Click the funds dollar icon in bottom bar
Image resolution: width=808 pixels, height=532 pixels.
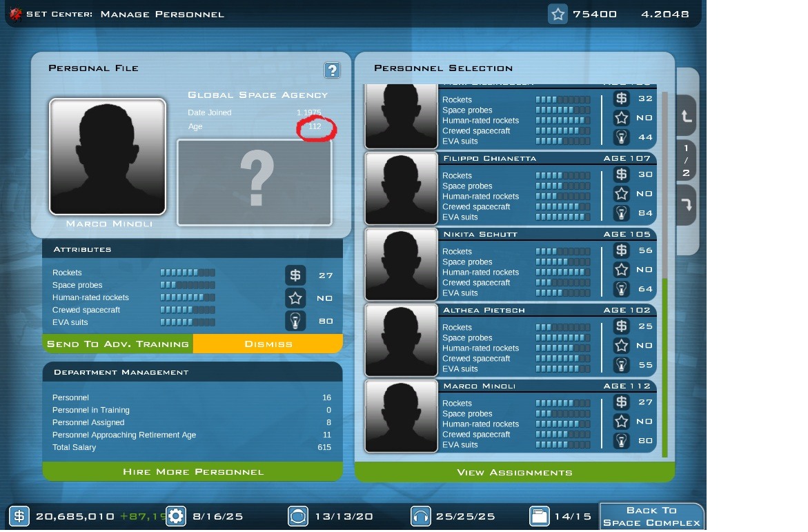pyautogui.click(x=19, y=516)
